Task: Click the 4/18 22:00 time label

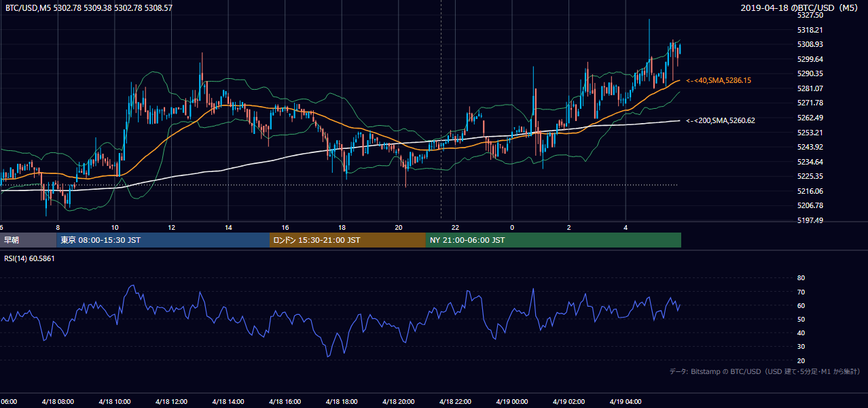Action: point(455,402)
